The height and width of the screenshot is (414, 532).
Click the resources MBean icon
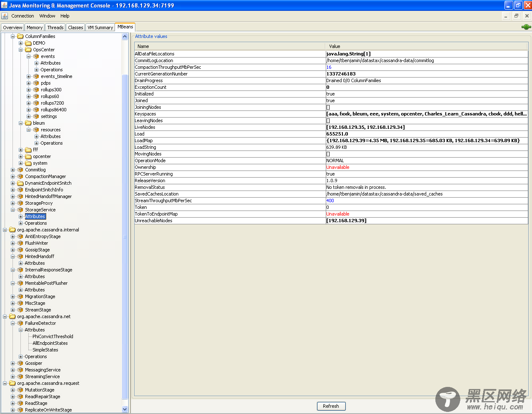pos(36,130)
